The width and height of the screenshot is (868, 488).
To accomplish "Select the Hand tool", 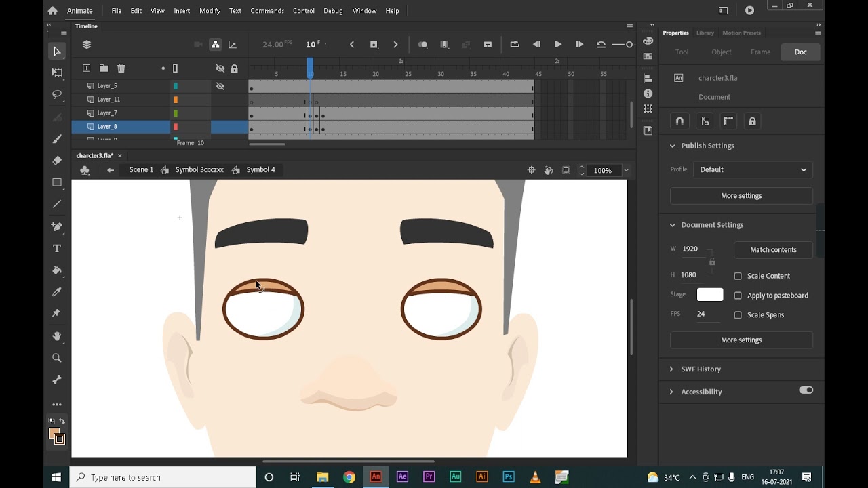I will (57, 336).
